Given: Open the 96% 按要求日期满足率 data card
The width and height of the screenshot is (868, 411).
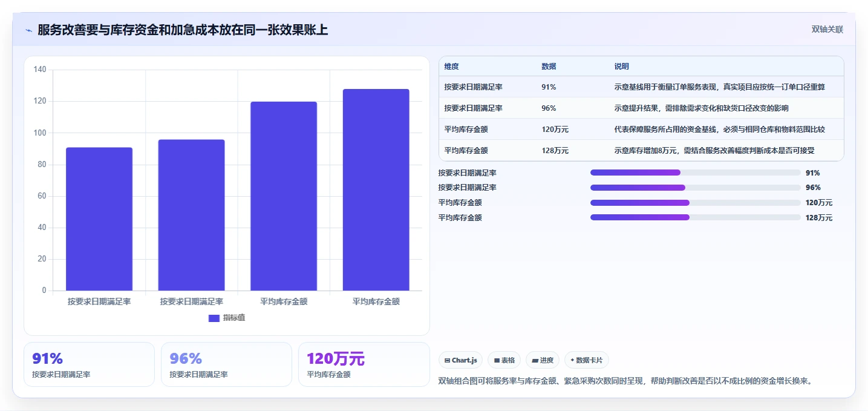Looking at the screenshot, I should [226, 364].
